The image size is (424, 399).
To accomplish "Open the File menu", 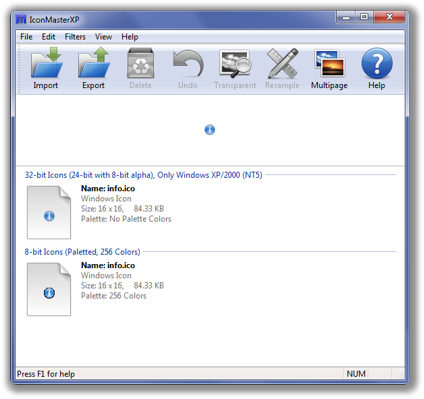I will (x=26, y=37).
